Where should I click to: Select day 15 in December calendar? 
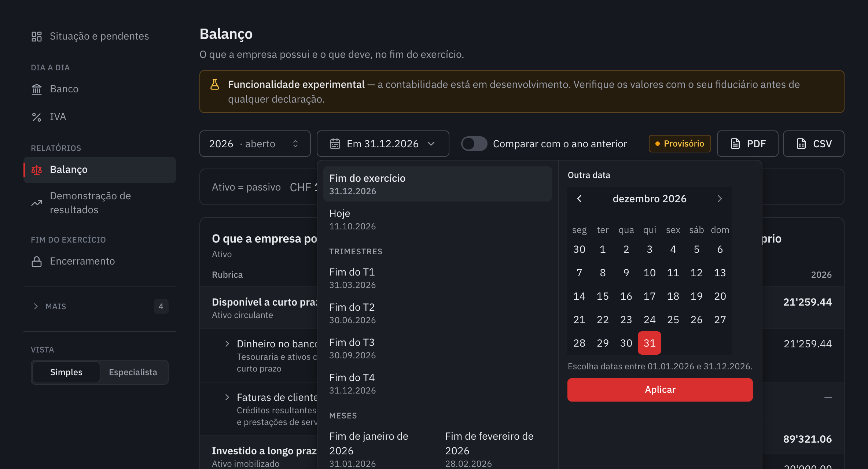coord(603,296)
